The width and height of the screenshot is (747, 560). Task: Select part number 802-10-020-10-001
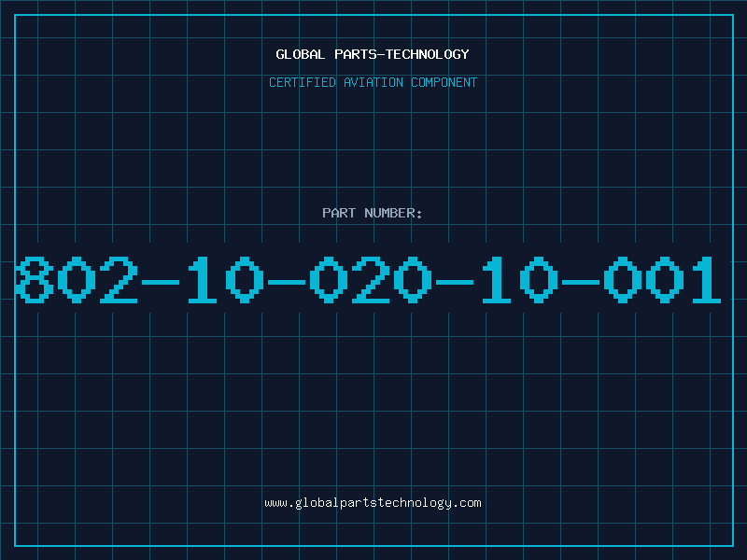click(x=369, y=280)
